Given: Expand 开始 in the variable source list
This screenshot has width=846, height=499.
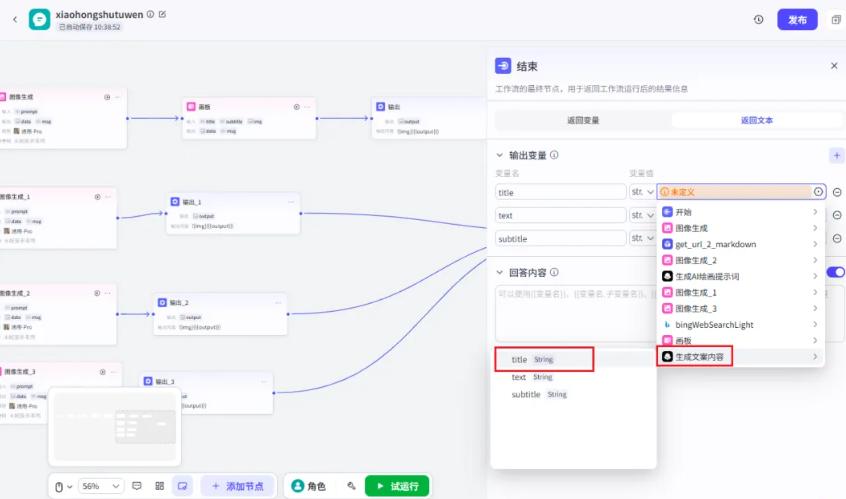Looking at the screenshot, I should point(740,212).
